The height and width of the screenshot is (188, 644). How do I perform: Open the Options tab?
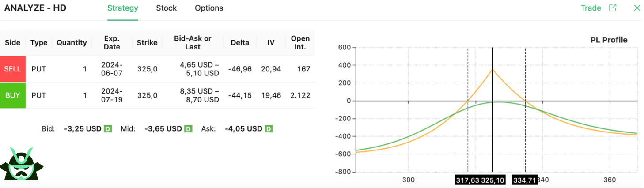(208, 8)
